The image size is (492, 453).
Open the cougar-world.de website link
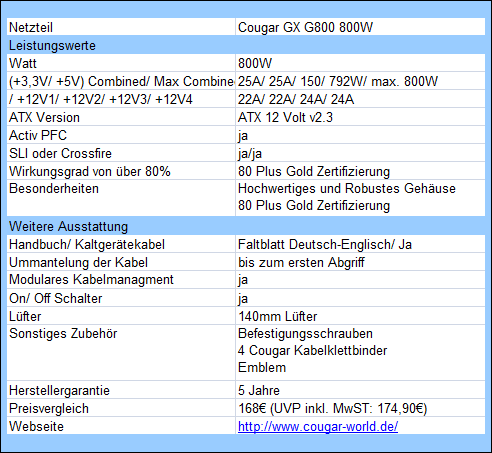(318, 426)
